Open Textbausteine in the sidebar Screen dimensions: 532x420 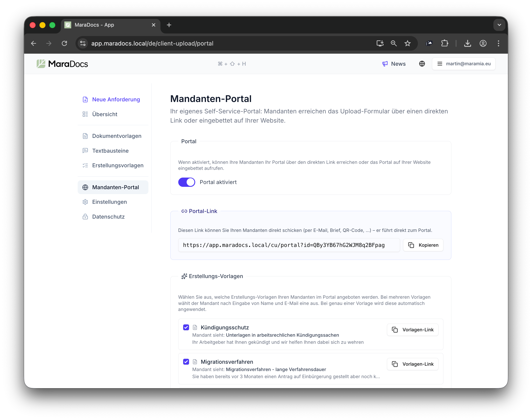(113, 151)
